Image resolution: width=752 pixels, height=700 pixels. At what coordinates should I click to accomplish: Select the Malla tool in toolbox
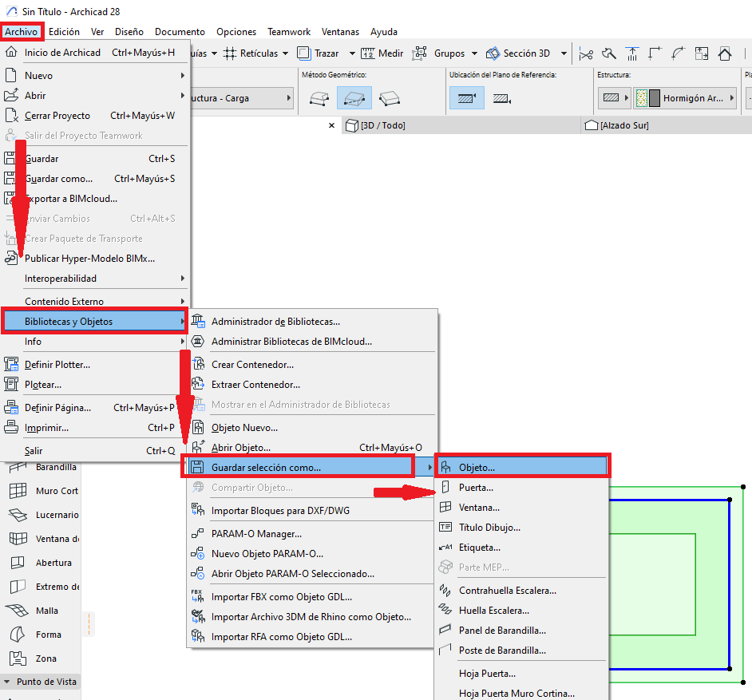tap(46, 611)
